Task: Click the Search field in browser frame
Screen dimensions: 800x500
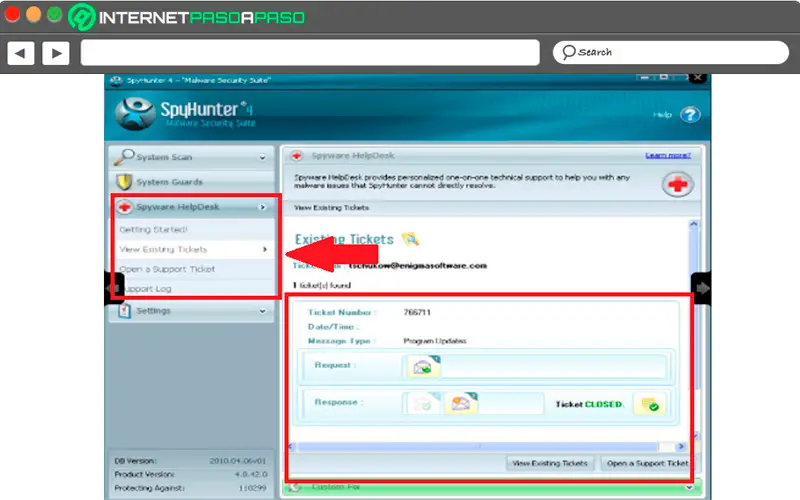Action: [670, 53]
